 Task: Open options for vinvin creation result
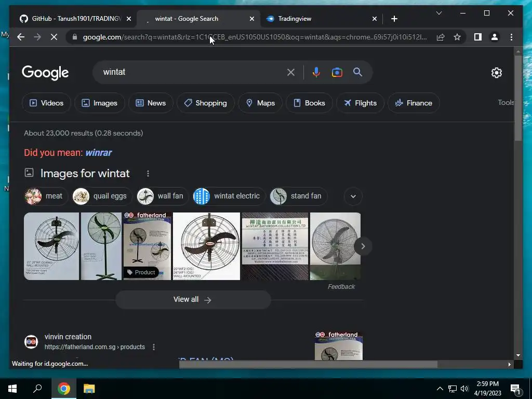pos(154,347)
